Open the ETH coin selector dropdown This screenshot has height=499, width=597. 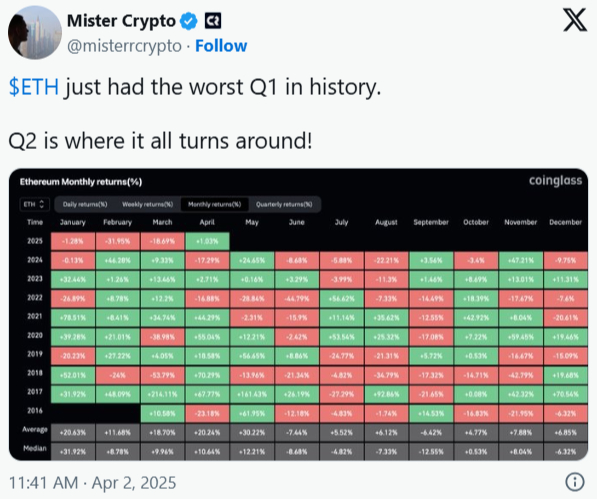tap(34, 204)
